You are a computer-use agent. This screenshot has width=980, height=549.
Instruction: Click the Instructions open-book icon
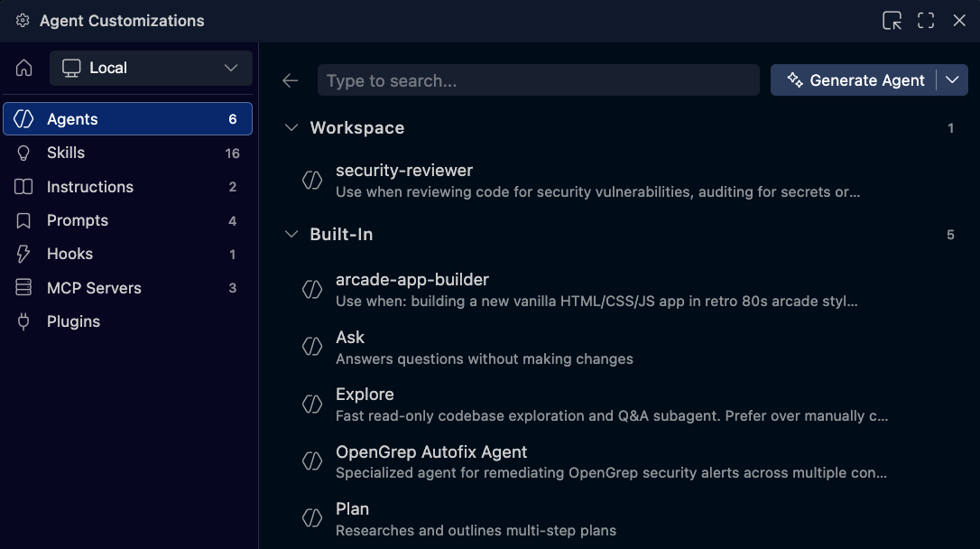(23, 187)
